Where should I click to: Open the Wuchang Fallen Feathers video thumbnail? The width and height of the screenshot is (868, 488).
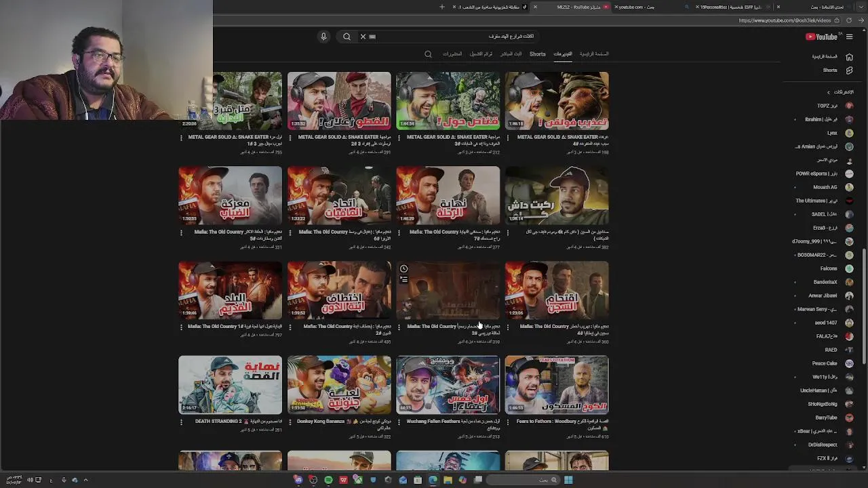tap(448, 384)
